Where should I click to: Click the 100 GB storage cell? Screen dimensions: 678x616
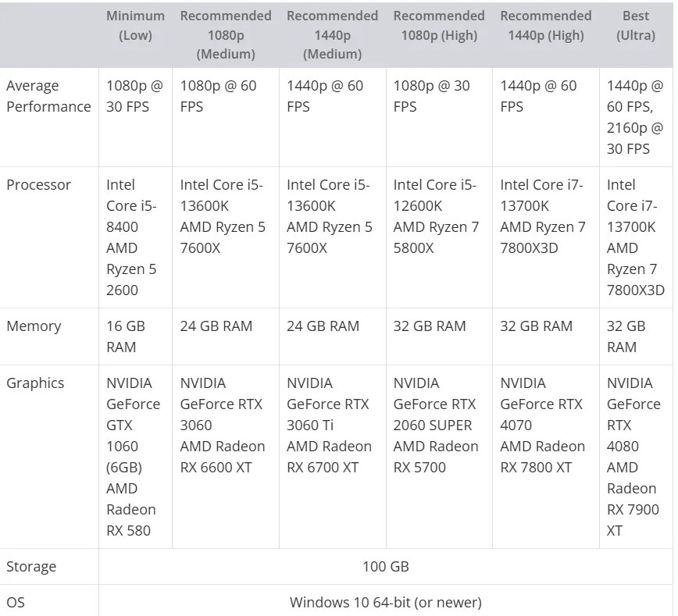tap(386, 566)
